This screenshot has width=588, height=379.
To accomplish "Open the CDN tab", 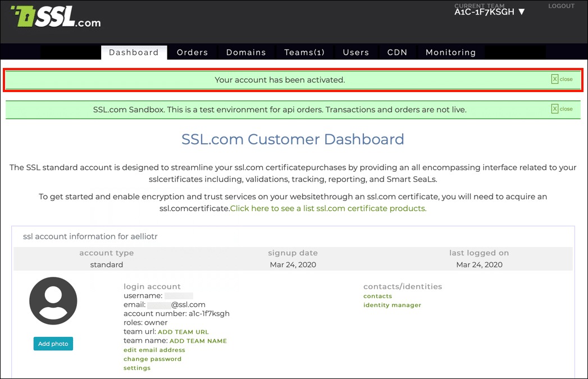I will (397, 52).
